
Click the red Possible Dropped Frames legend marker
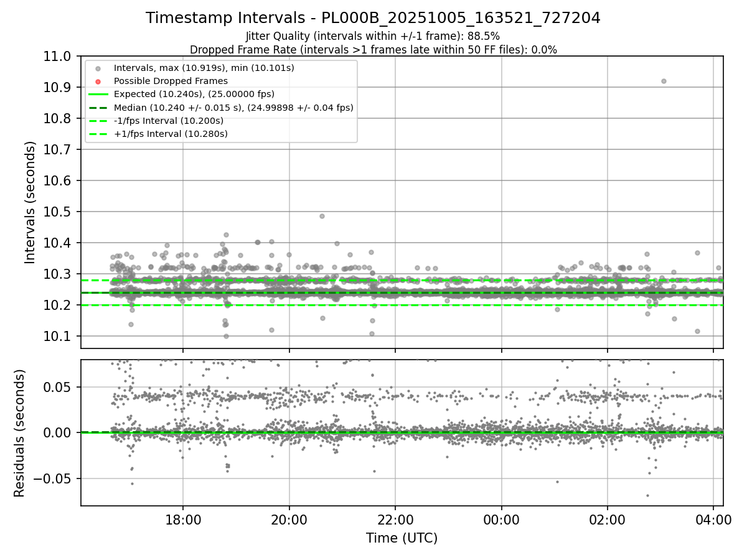(98, 81)
